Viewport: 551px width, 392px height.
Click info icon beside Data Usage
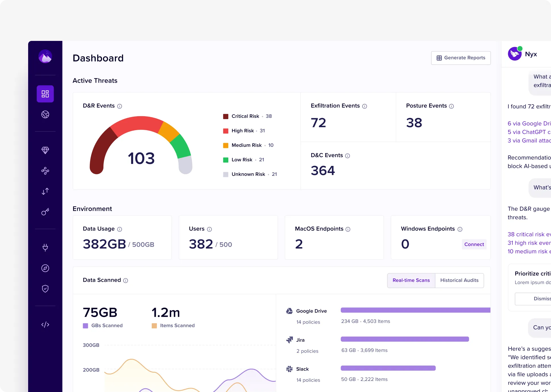120,229
